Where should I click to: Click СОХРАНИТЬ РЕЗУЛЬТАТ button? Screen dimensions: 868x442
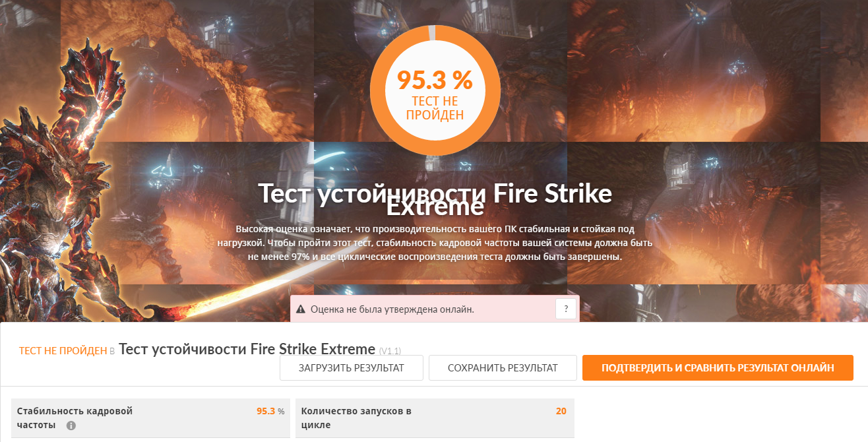(503, 367)
